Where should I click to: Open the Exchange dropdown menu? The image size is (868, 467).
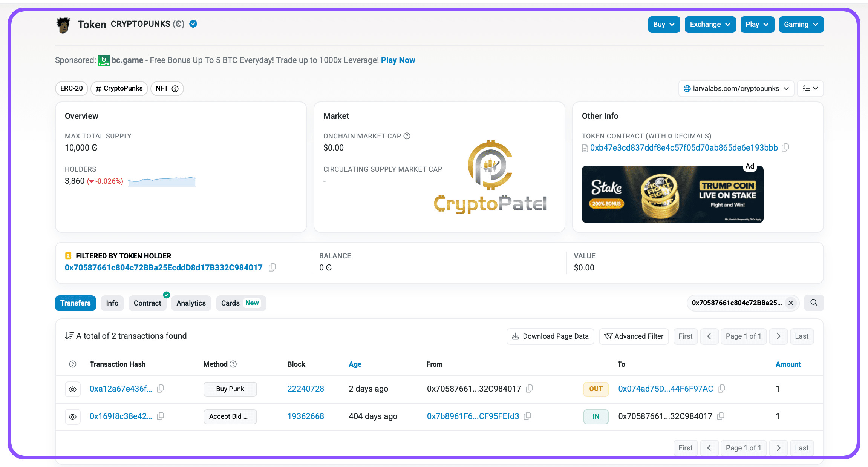click(x=710, y=25)
